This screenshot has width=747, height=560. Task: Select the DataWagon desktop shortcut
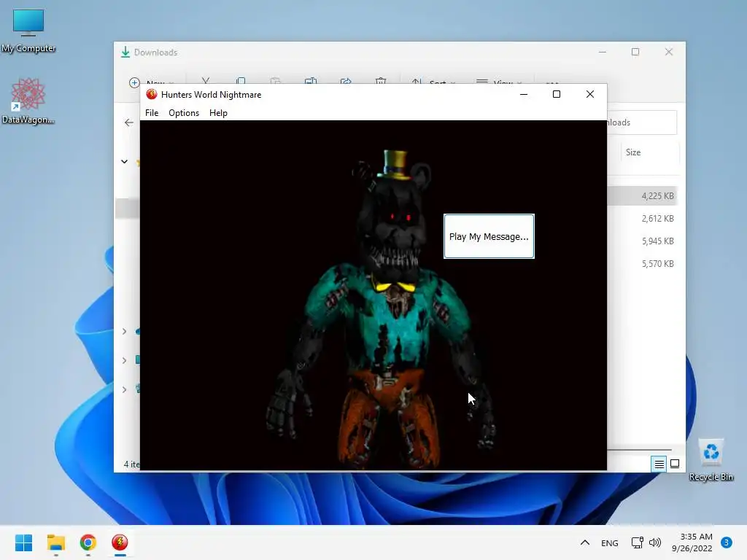pos(28,101)
